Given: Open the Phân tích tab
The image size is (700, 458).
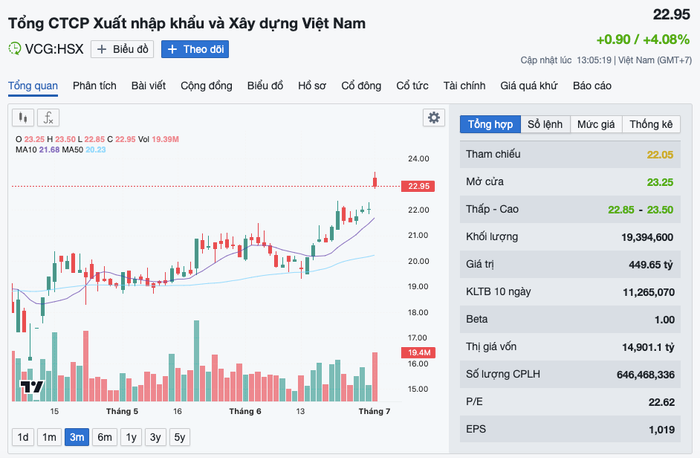Looking at the screenshot, I should pos(95,86).
